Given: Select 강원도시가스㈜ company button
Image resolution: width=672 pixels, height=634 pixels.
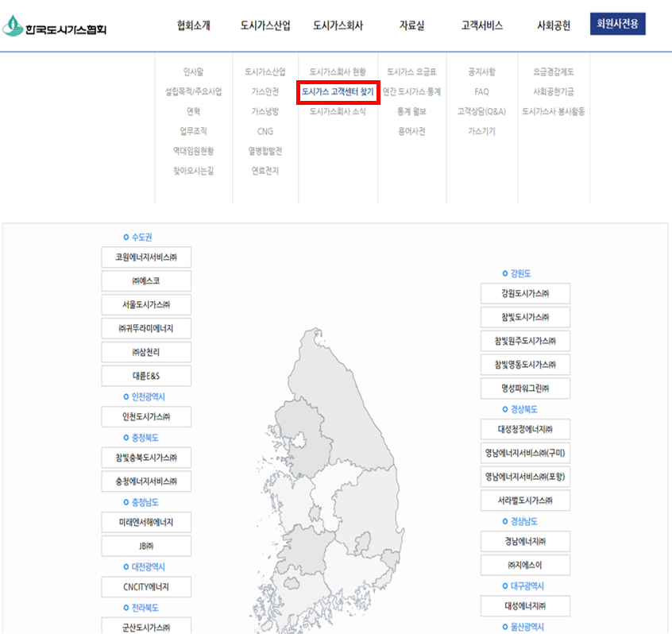Looking at the screenshot, I should coord(525,294).
